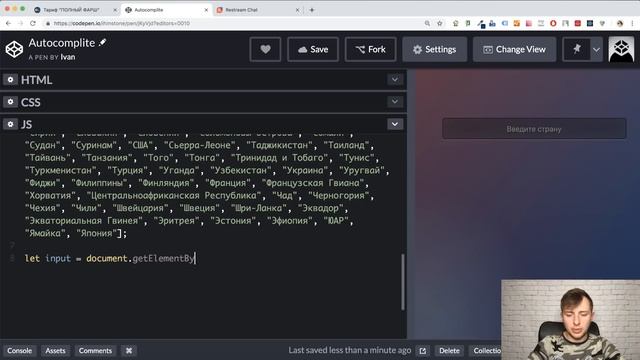The image size is (640, 360).
Task: Open the HTML editor settings gear
Action: (x=10, y=80)
